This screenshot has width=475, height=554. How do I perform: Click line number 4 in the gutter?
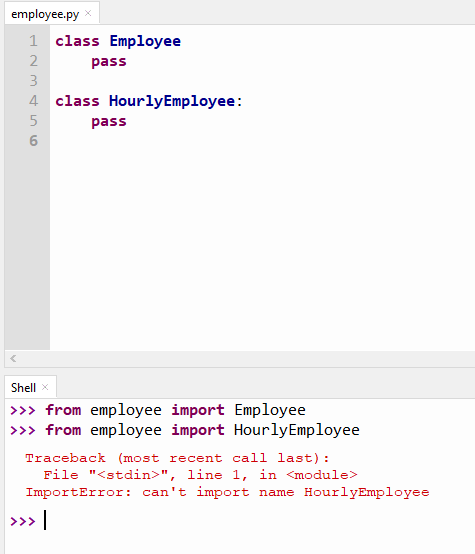click(x=33, y=101)
